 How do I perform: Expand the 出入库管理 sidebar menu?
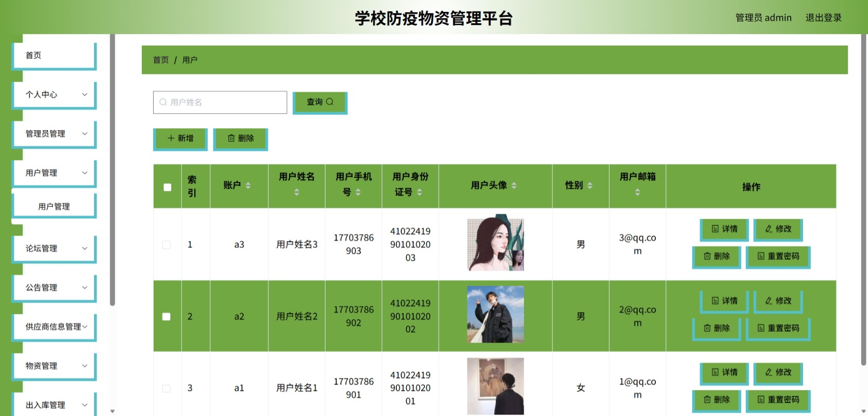[54, 405]
